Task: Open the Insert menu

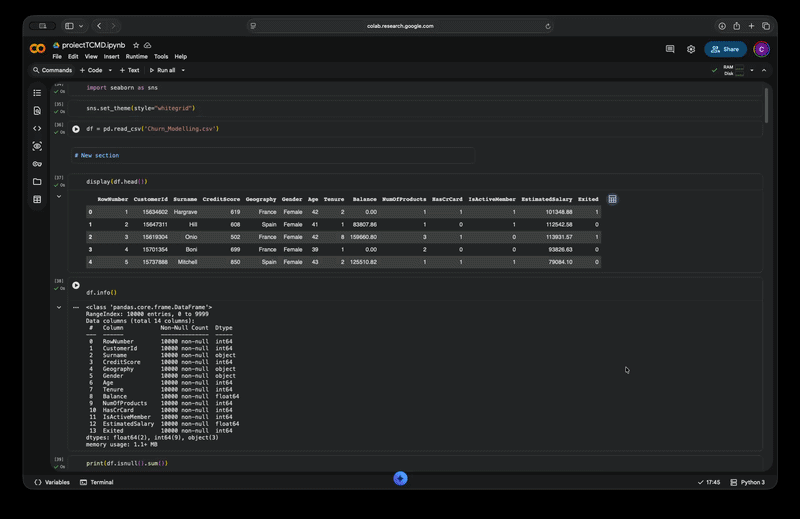Action: point(111,57)
